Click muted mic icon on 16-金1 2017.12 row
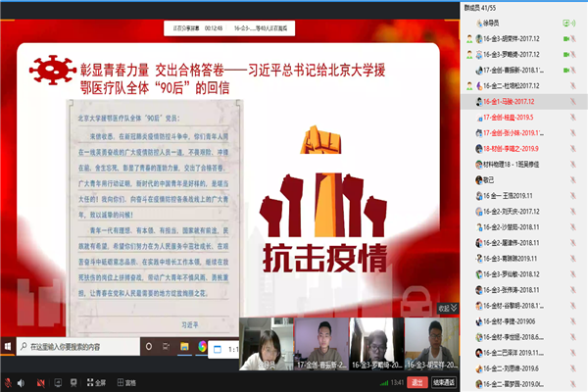 tap(573, 102)
